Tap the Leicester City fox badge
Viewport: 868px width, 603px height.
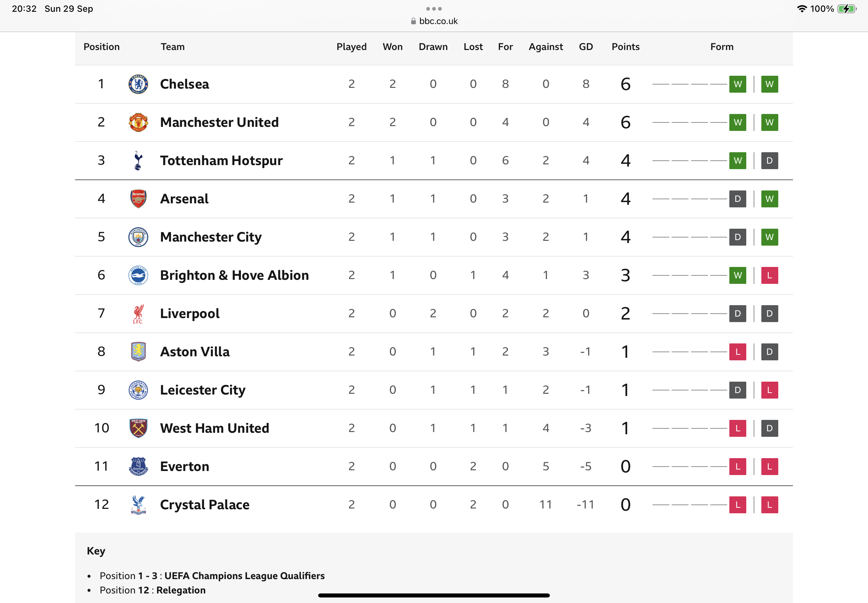tap(138, 390)
